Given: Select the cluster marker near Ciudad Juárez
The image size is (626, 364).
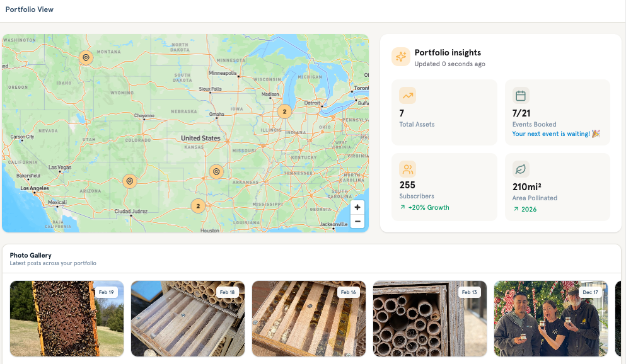Looking at the screenshot, I should point(198,205).
